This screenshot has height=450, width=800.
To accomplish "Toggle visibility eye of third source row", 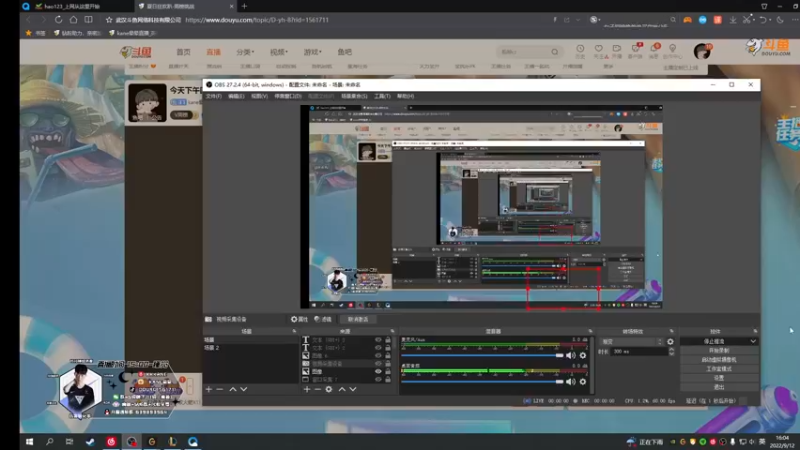I will tap(378, 356).
